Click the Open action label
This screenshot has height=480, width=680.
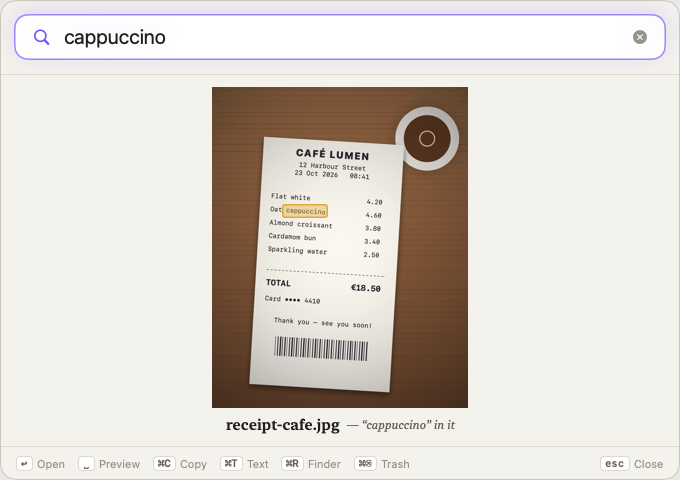tap(51, 464)
